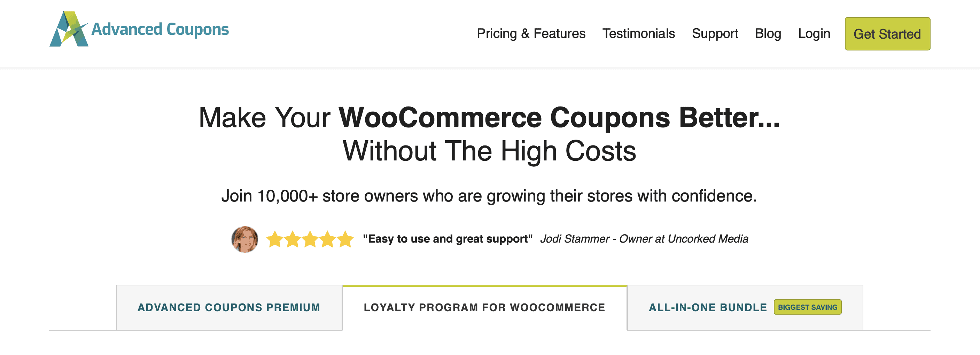
Task: Click the fourth rating star
Action: click(327, 239)
